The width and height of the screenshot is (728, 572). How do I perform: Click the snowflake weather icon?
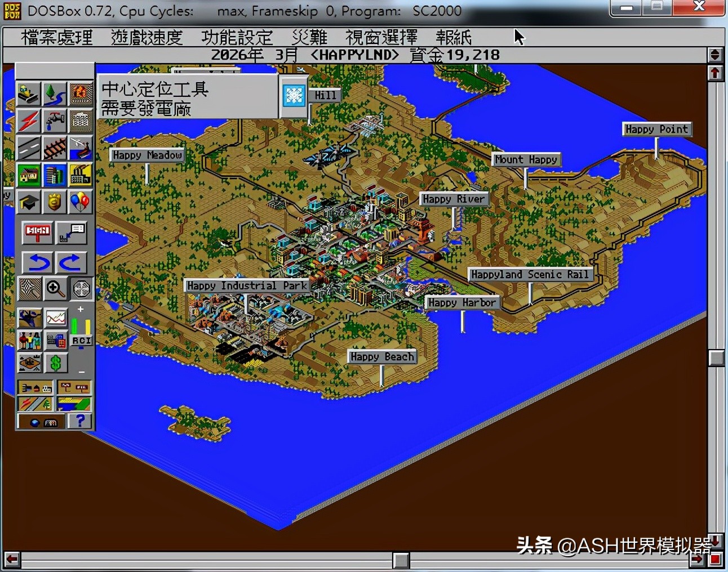(x=294, y=96)
